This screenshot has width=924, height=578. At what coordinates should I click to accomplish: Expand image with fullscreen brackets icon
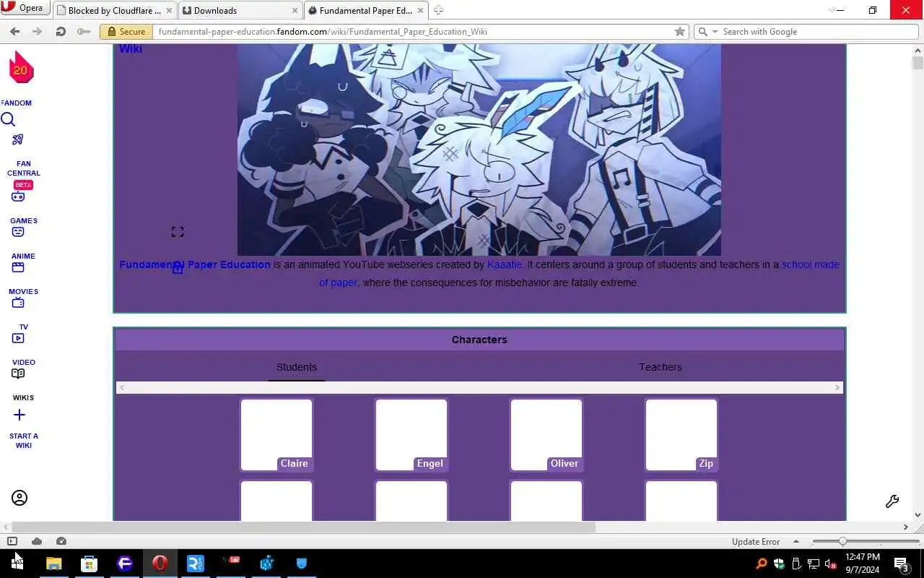tap(178, 232)
